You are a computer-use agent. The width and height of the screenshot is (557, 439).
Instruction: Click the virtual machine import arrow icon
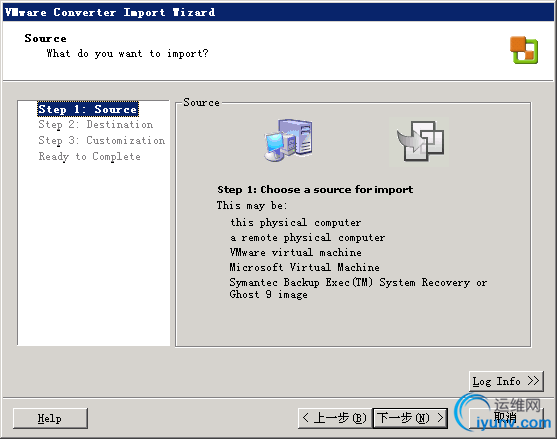(x=419, y=142)
